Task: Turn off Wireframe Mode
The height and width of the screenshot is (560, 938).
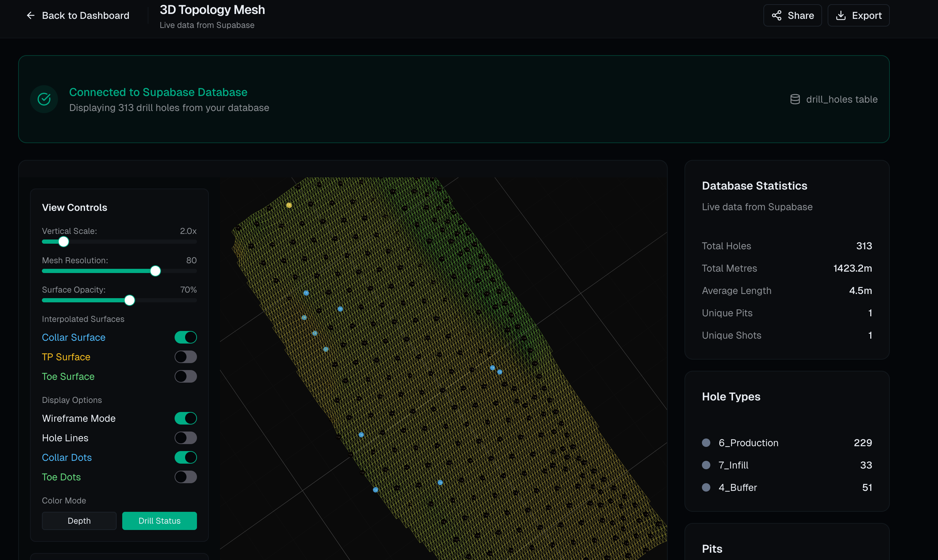Action: click(185, 418)
